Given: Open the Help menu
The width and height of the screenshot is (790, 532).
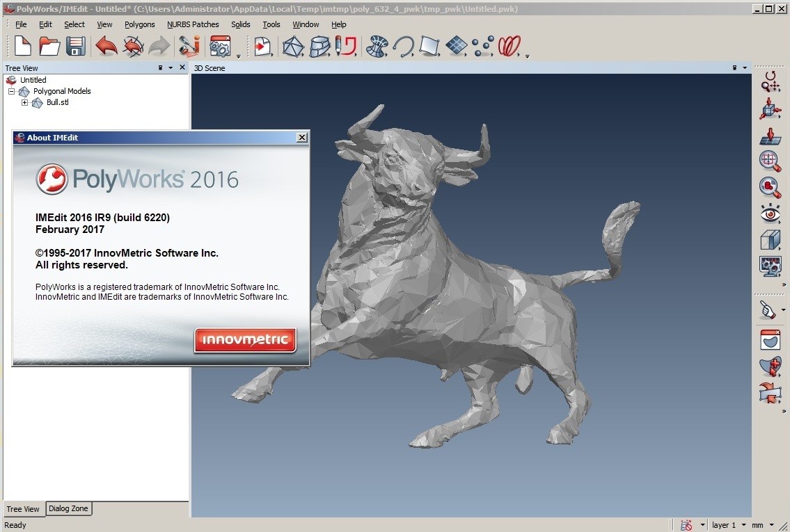Looking at the screenshot, I should click(338, 24).
